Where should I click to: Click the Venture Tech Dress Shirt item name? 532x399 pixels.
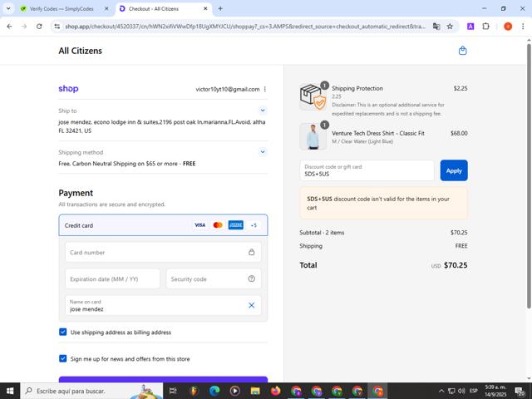[x=378, y=133]
